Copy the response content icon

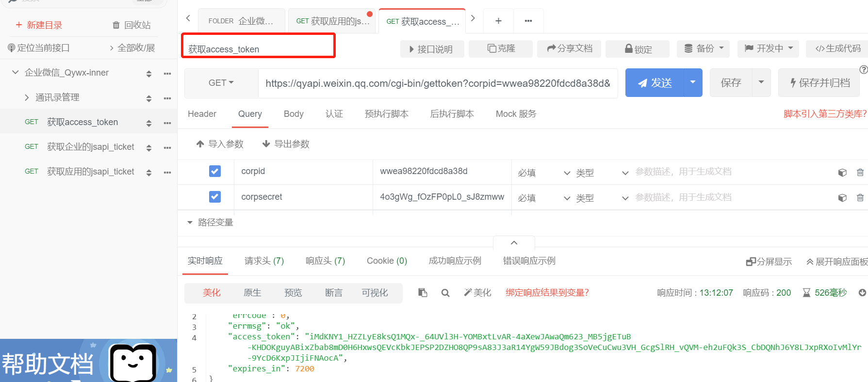(423, 292)
